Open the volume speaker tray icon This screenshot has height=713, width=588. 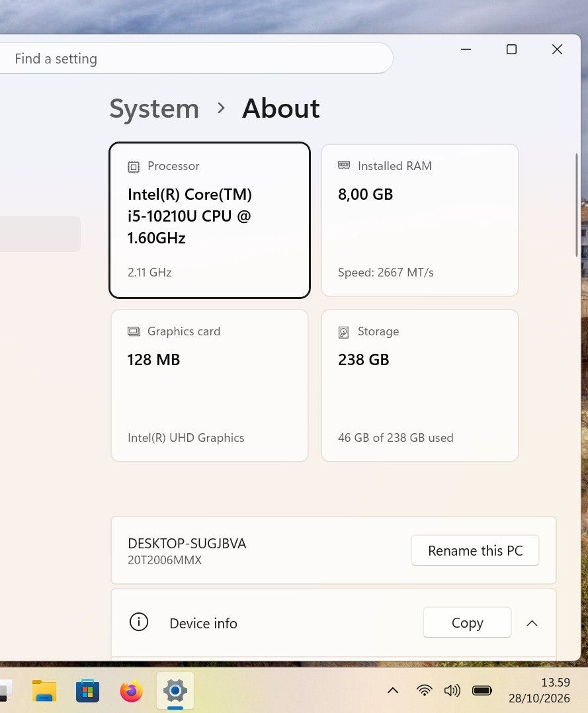[x=452, y=691]
